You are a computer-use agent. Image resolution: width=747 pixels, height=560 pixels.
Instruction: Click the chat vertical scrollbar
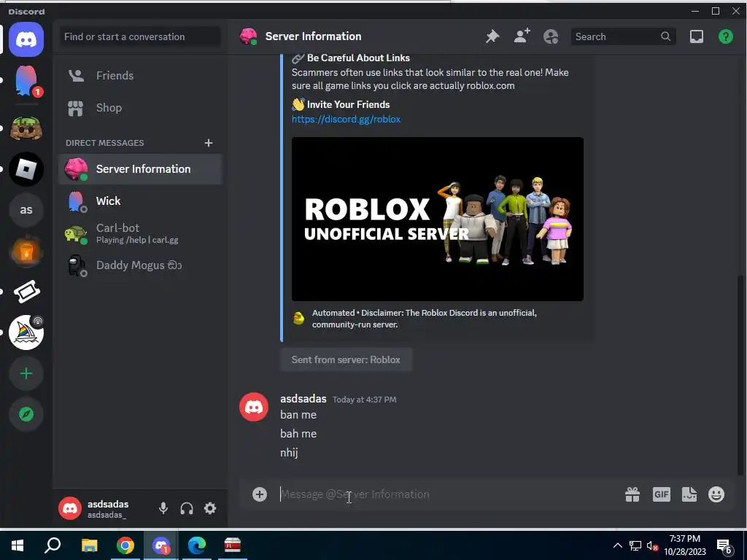tap(741, 376)
